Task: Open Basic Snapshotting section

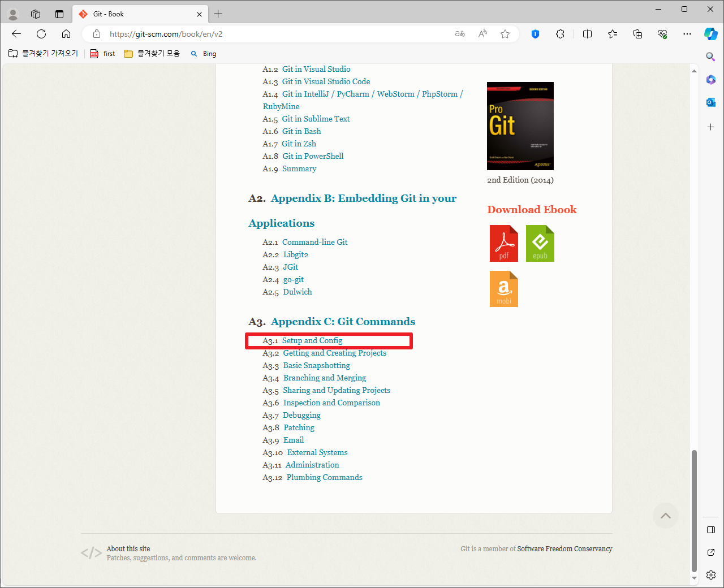Action: click(x=317, y=366)
